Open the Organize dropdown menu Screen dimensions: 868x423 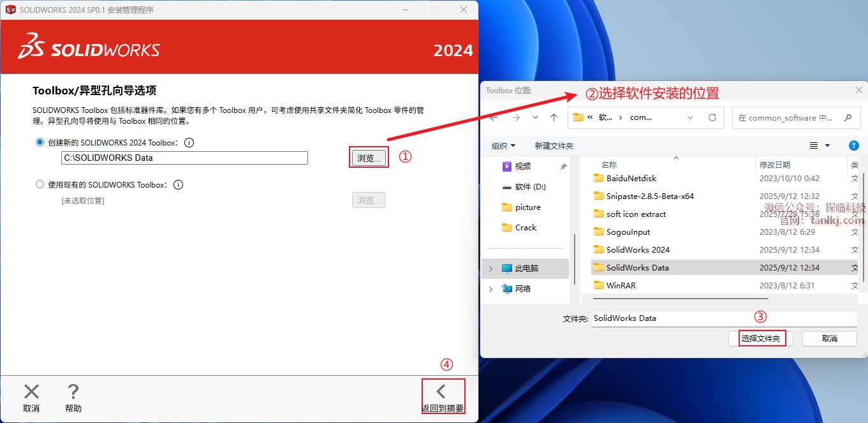coord(504,145)
